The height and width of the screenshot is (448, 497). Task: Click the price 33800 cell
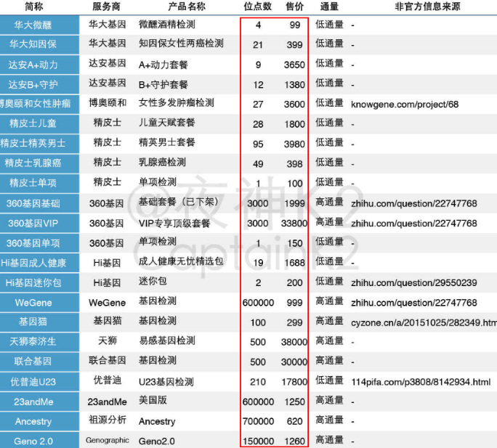(294, 224)
